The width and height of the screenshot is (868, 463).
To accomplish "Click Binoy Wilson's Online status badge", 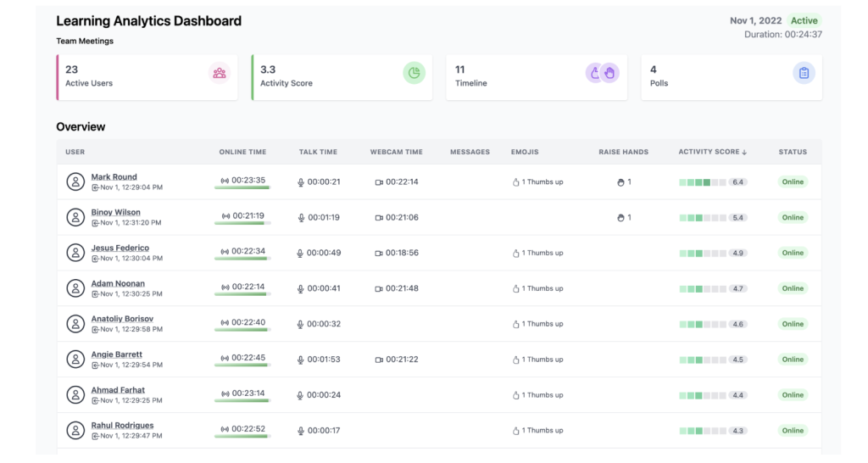I will click(793, 218).
